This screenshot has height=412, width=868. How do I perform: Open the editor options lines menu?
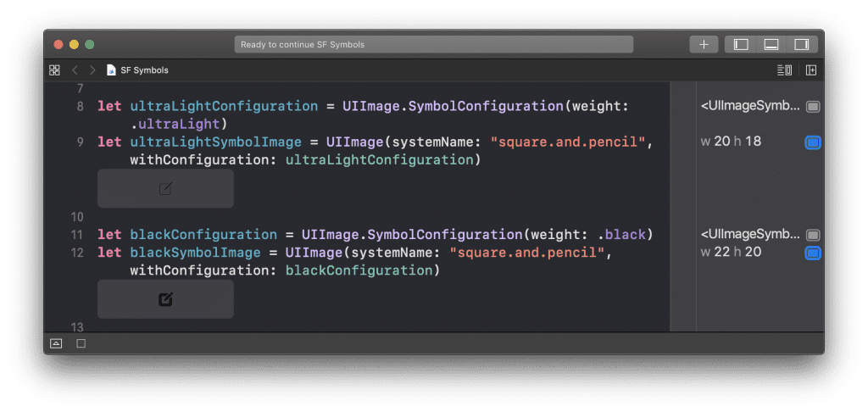(x=784, y=70)
